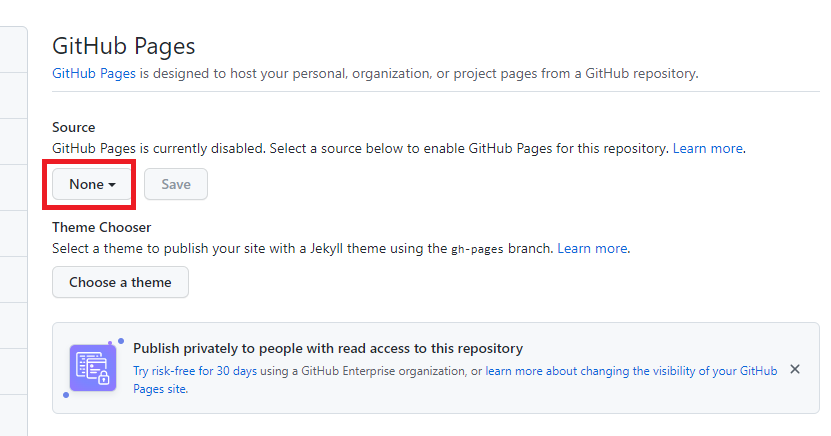
Task: Open the blue GitHub Pages link
Action: 94,73
